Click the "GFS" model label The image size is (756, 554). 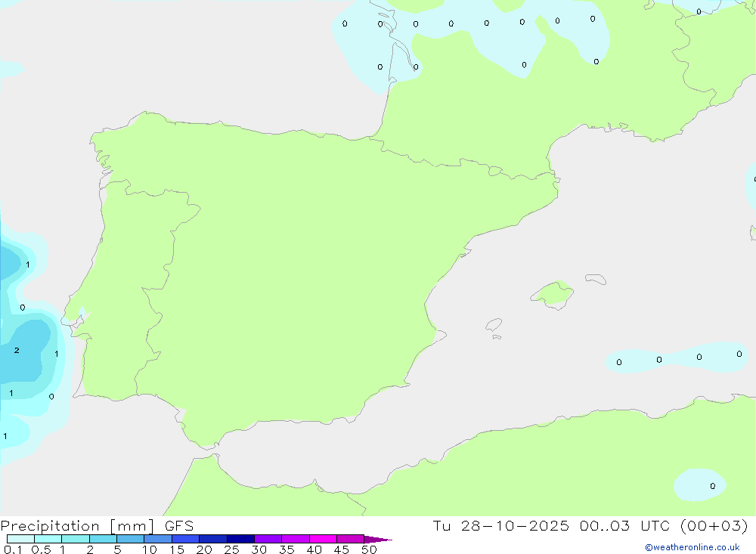179,525
